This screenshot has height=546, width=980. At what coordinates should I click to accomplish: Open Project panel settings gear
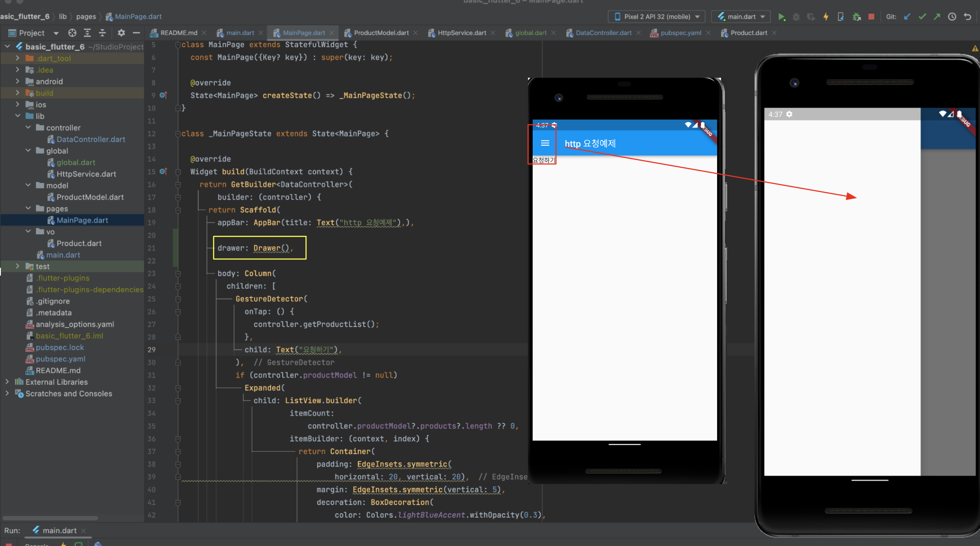click(121, 33)
